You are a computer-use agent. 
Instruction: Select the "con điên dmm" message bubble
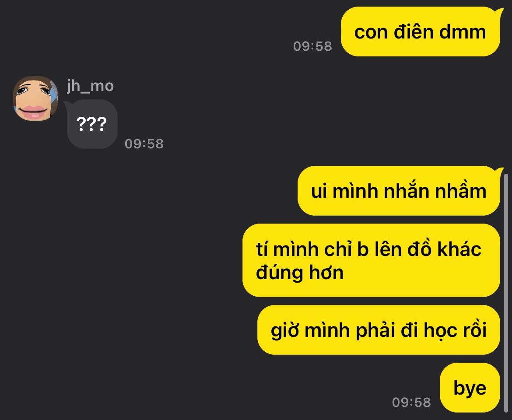tap(421, 31)
